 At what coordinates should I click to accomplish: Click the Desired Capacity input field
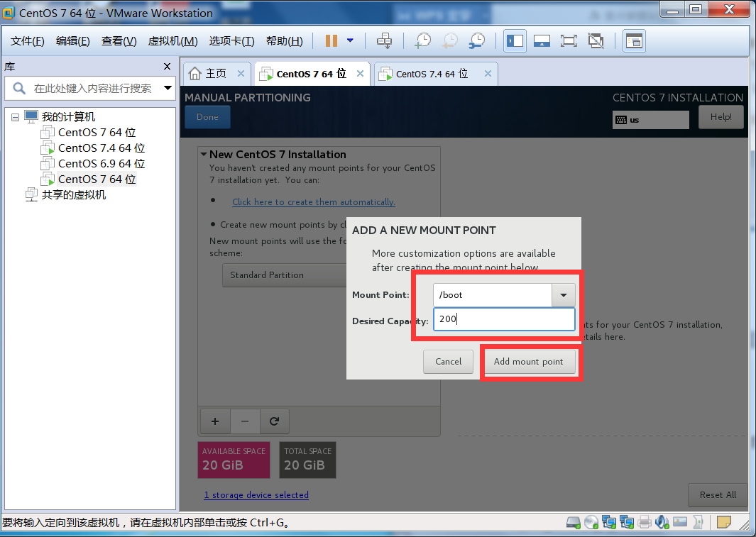point(504,319)
